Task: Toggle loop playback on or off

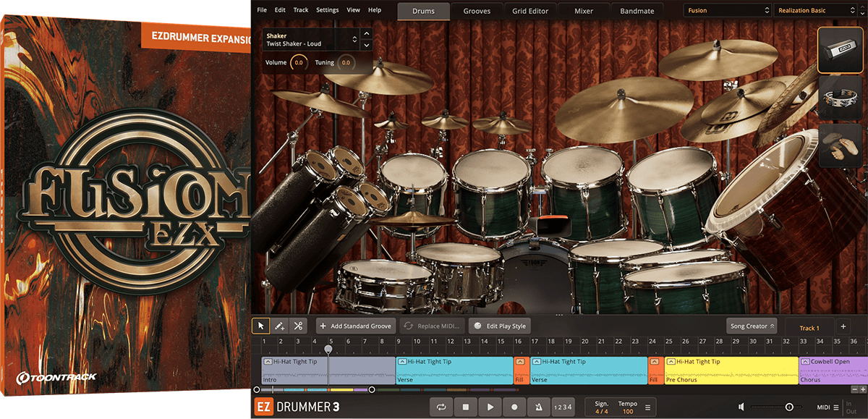Action: (441, 407)
